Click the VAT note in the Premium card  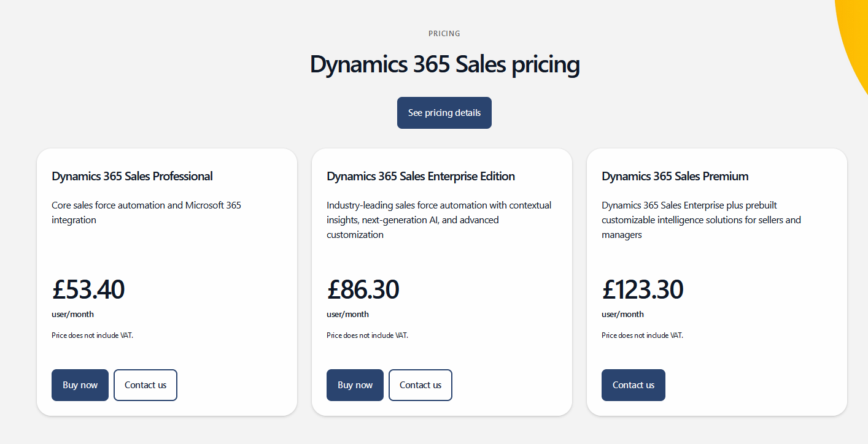click(x=642, y=335)
